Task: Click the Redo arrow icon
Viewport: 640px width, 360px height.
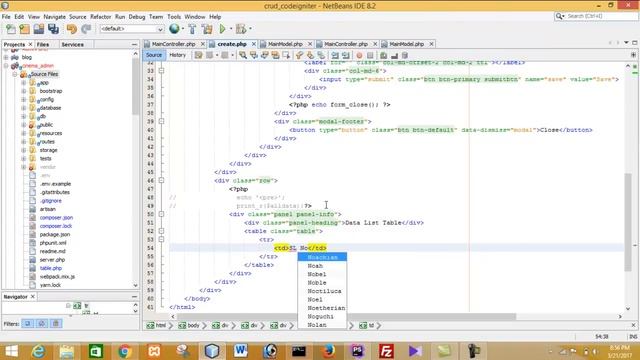Action: (86, 29)
